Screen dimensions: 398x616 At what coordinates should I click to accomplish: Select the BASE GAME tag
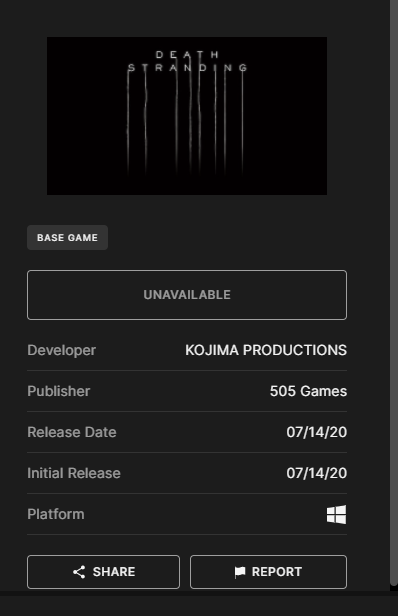(x=67, y=238)
